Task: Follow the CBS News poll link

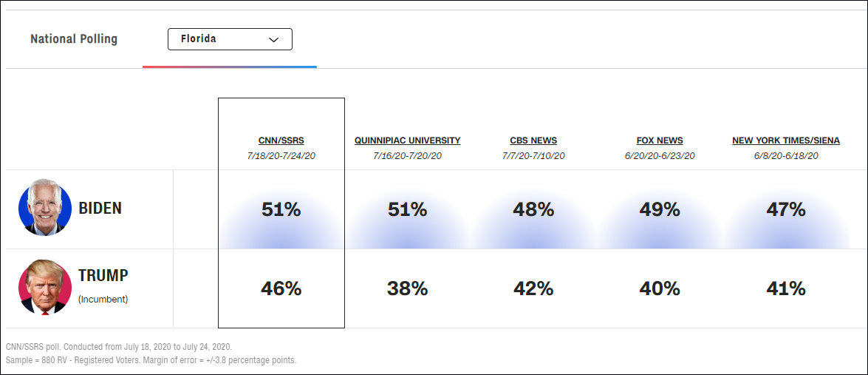Action: tap(533, 141)
